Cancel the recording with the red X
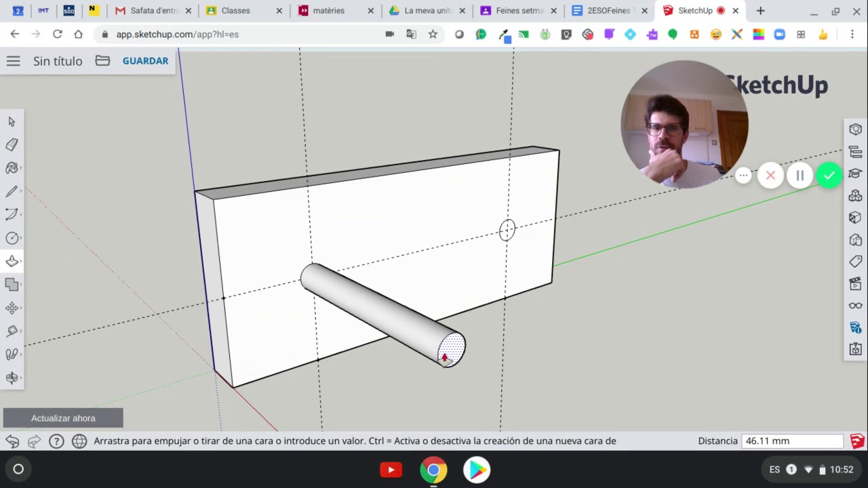 click(x=770, y=176)
